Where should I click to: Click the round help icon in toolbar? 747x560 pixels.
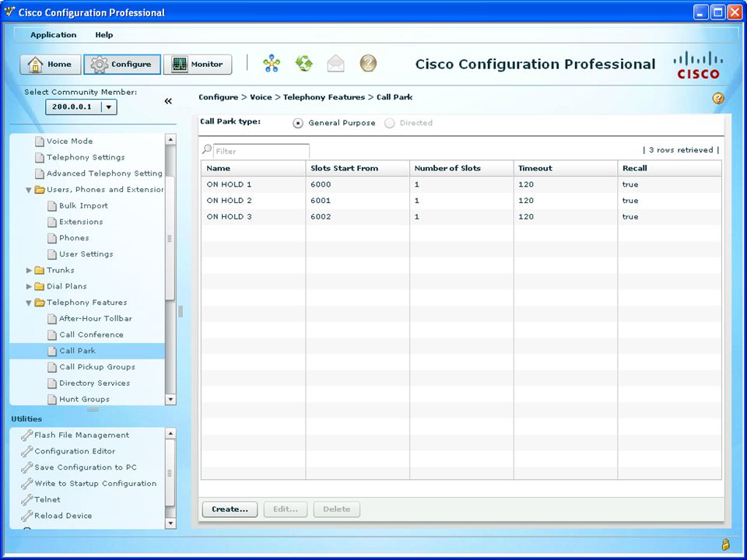click(368, 63)
